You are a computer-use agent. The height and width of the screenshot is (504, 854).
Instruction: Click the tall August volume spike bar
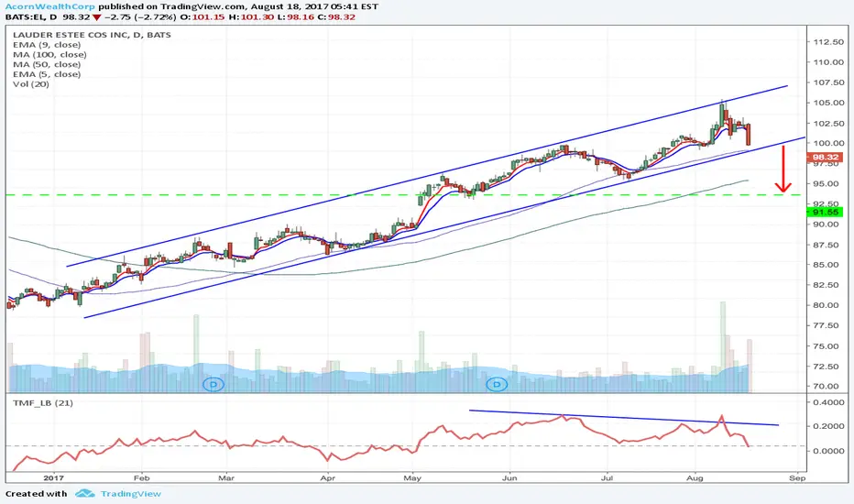[x=723, y=347]
